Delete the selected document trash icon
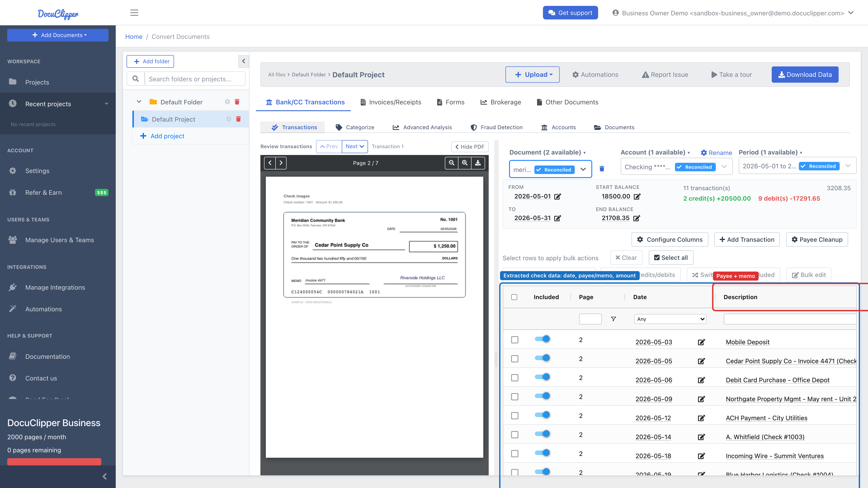 (602, 168)
